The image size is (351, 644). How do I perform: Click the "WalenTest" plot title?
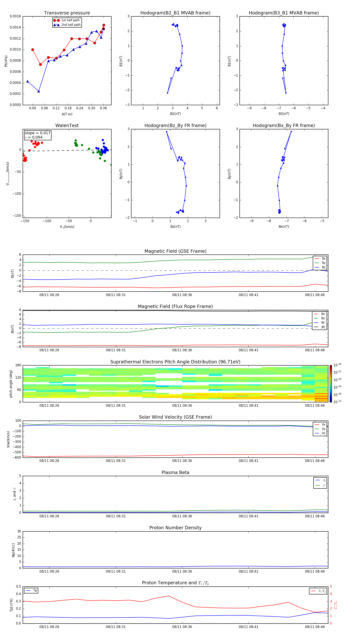coord(67,125)
